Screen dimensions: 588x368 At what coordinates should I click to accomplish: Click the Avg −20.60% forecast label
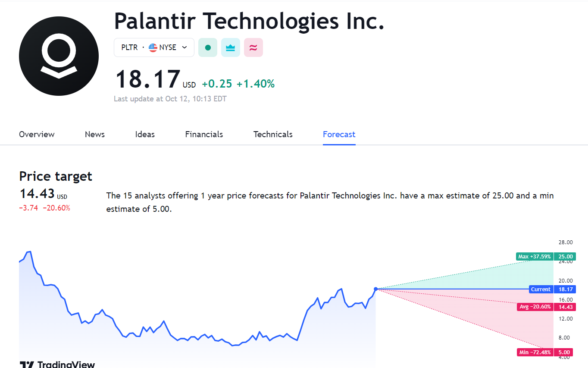535,307
